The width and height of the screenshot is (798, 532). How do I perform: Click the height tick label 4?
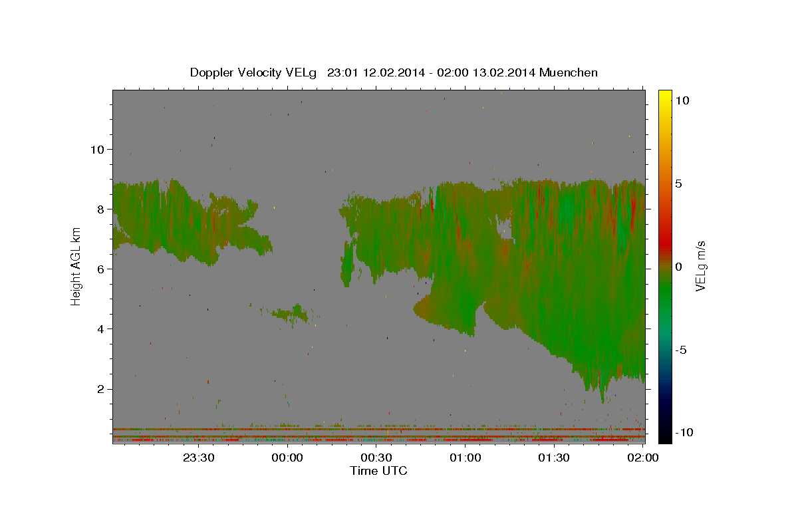[100, 329]
